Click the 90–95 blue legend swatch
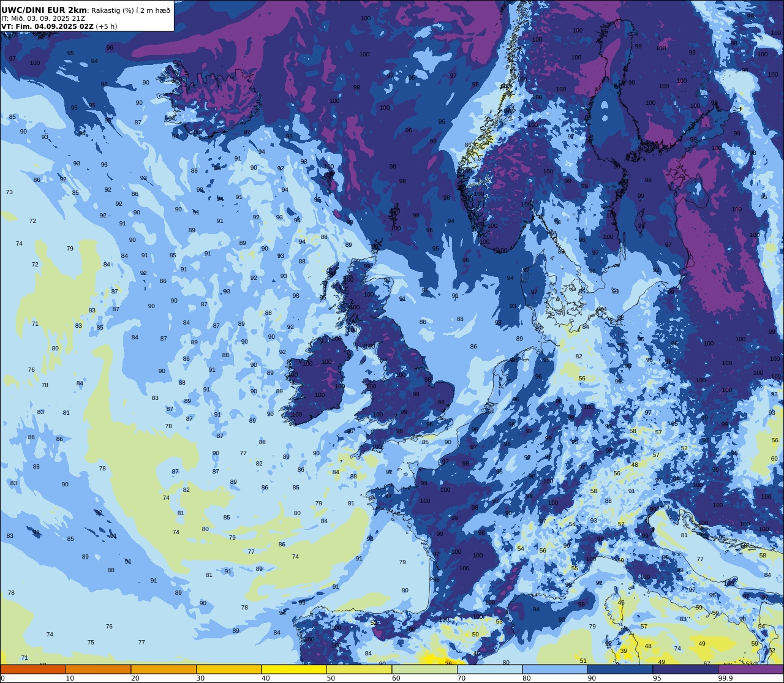 pyautogui.click(x=620, y=669)
